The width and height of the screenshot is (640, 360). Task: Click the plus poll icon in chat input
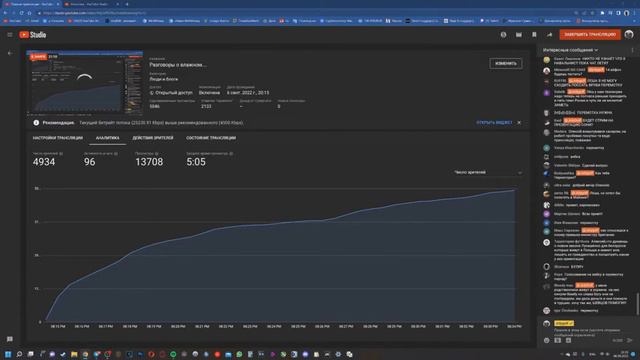click(568, 340)
